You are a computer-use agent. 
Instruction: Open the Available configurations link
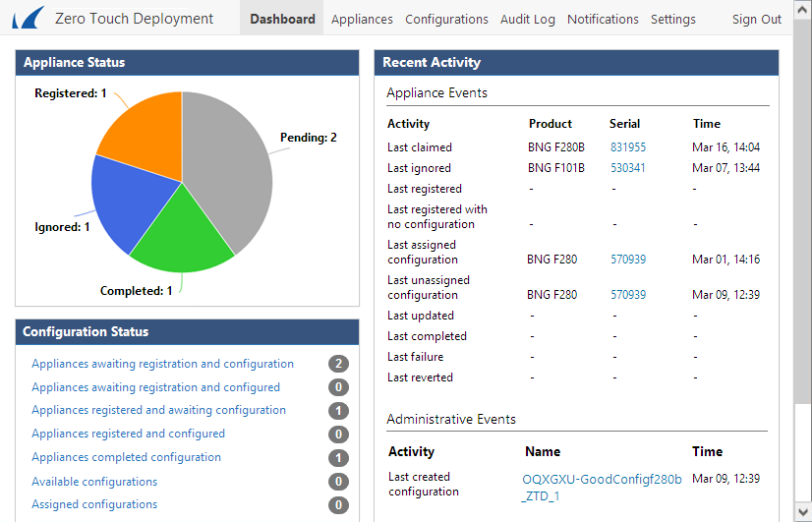[x=94, y=482]
